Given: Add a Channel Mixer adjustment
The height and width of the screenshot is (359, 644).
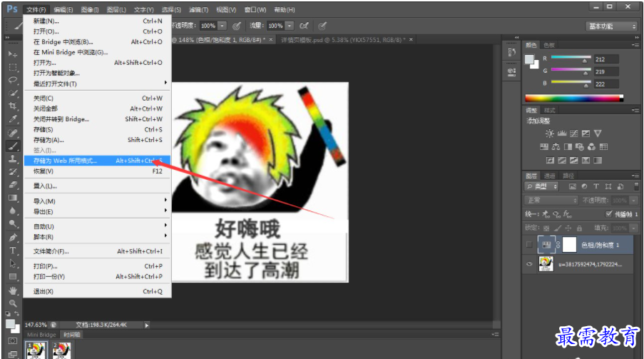Looking at the screenshot, I should [591, 147].
